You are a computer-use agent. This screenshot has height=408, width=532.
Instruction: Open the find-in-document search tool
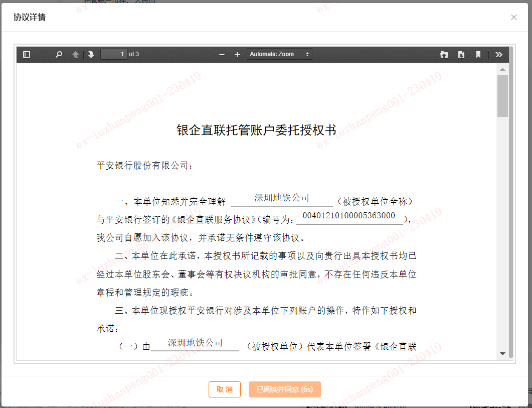pos(59,54)
